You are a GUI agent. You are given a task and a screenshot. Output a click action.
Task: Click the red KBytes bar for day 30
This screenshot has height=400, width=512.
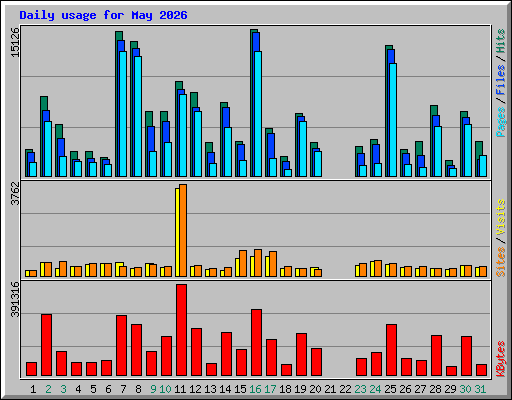[466, 356]
